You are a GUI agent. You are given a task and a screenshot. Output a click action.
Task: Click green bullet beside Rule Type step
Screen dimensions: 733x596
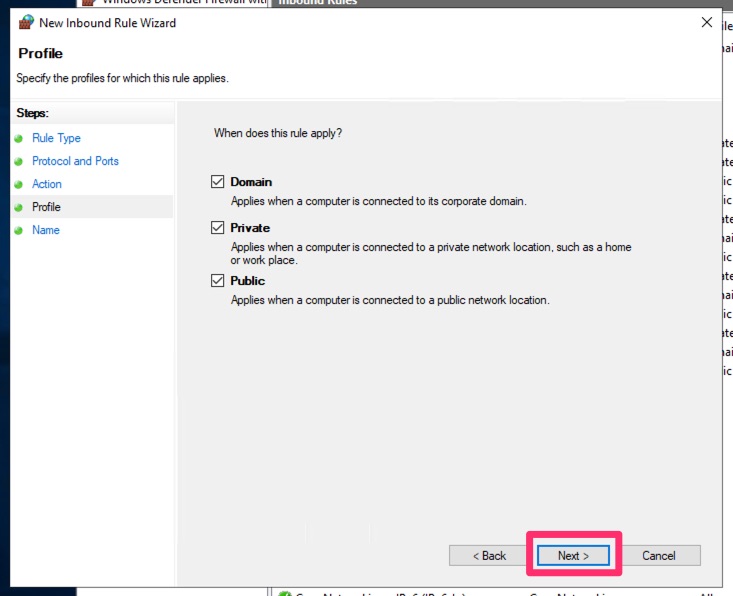18,139
